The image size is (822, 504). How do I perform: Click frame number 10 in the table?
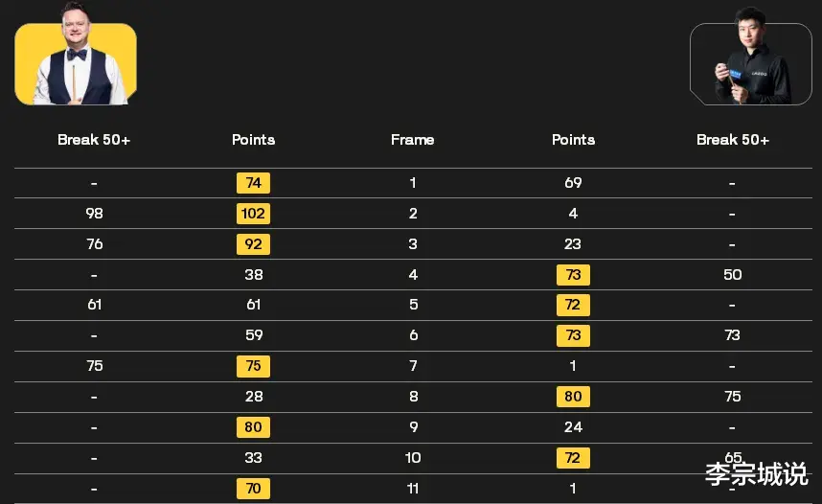click(413, 458)
